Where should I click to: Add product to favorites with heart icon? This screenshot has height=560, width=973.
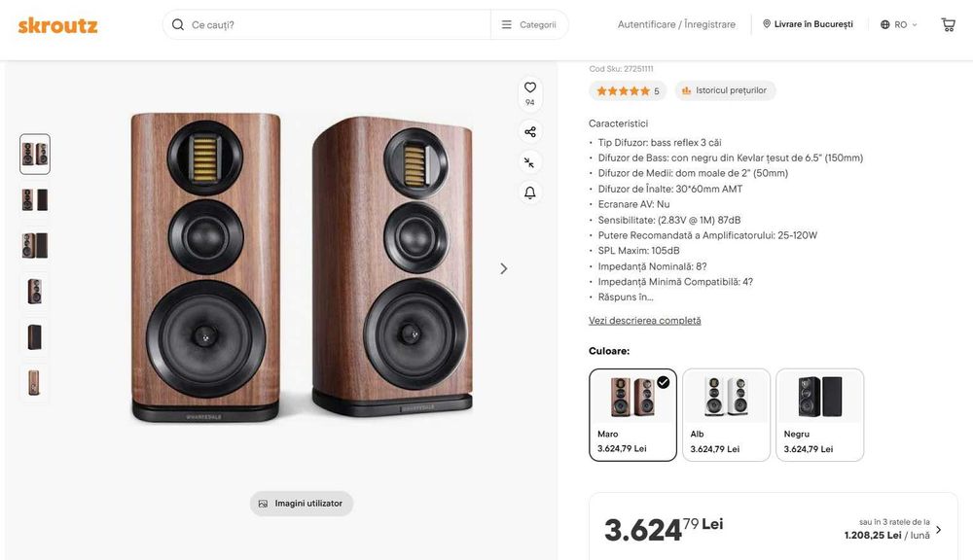530,87
